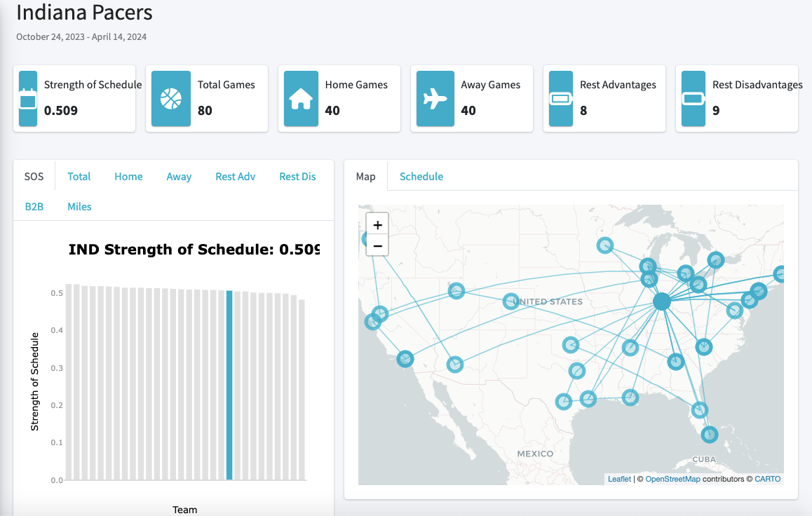Click the Away Games card label
Viewport: 812px width, 516px height.
tap(490, 85)
